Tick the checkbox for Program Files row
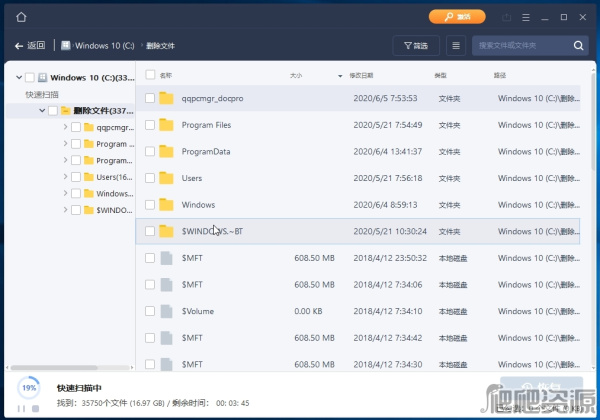The width and height of the screenshot is (600, 420). tap(150, 125)
